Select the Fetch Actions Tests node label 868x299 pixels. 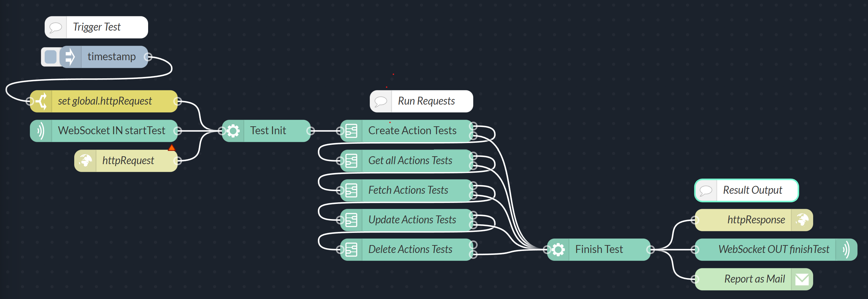pos(408,190)
